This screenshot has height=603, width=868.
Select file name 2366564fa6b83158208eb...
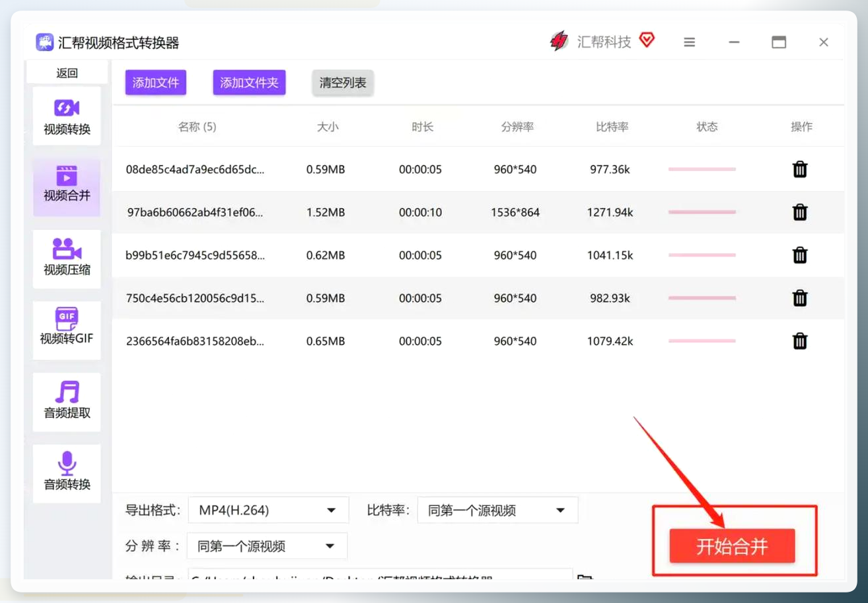click(x=195, y=341)
